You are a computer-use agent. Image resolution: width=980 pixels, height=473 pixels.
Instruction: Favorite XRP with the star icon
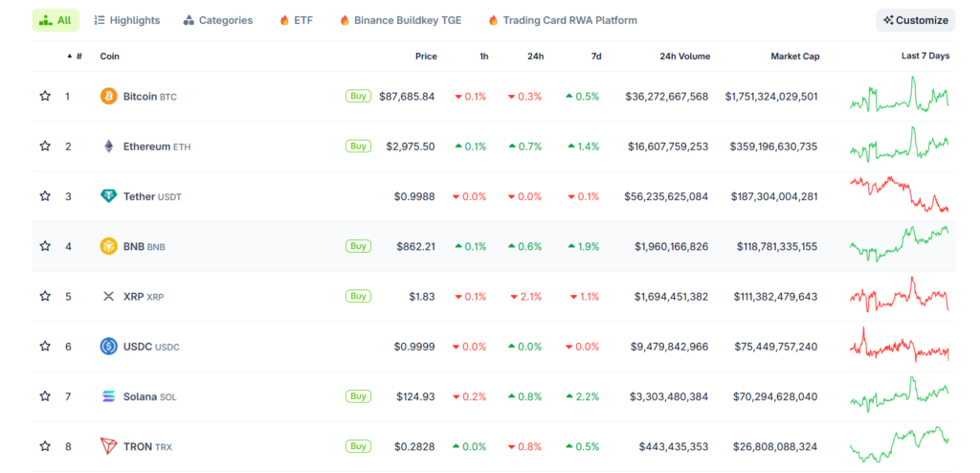coord(45,296)
